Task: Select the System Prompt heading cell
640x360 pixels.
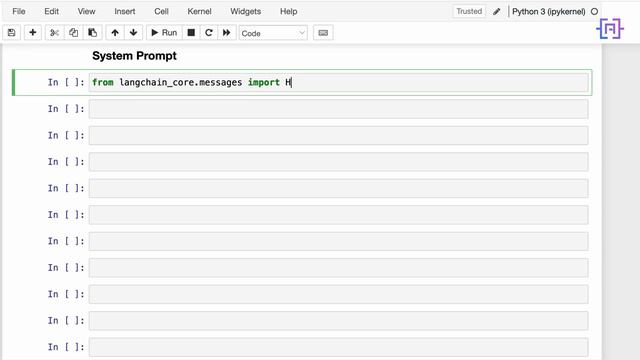Action: pos(134,56)
